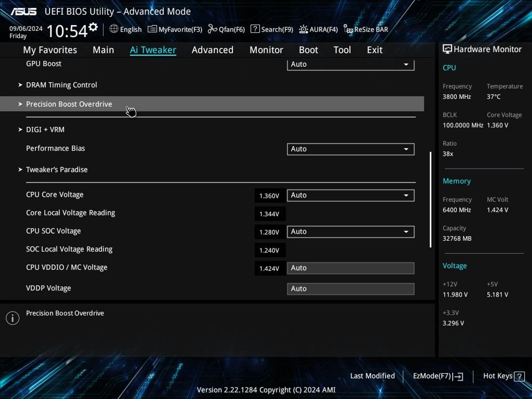This screenshot has height=399, width=532.
Task: Click the AURA lighting icon
Action: pyautogui.click(x=303, y=29)
